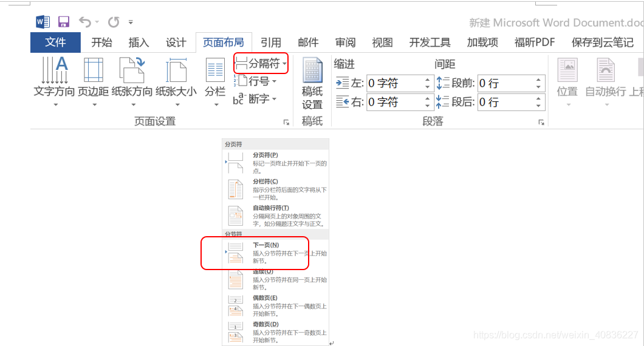The height and width of the screenshot is (346, 644).
Task: Open the 保存到云笔记 tab
Action: 603,42
